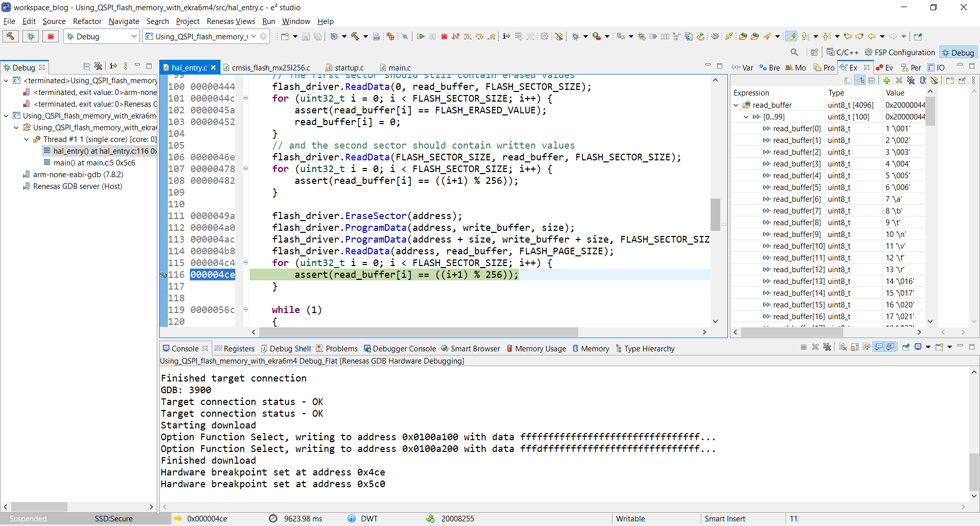Collapse all in Expressions view

click(x=872, y=80)
